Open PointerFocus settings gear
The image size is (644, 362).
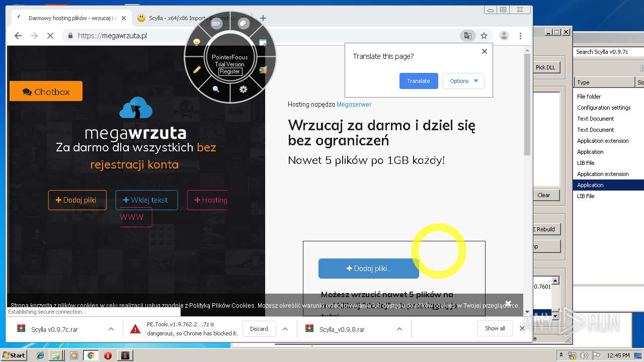click(244, 89)
